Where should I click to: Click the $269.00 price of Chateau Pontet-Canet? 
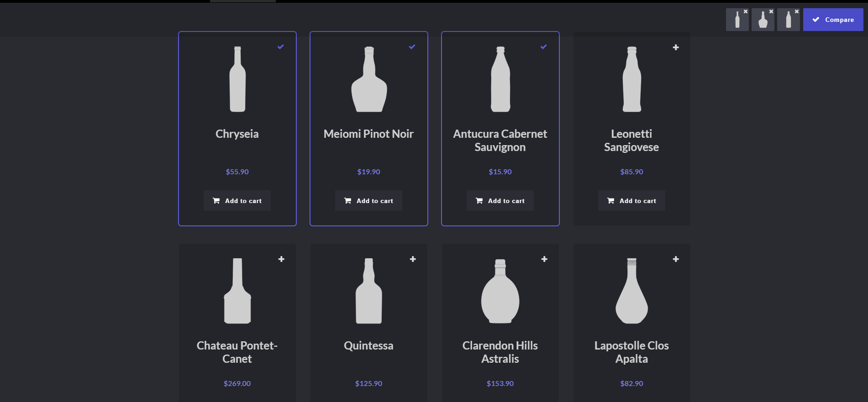pos(237,384)
